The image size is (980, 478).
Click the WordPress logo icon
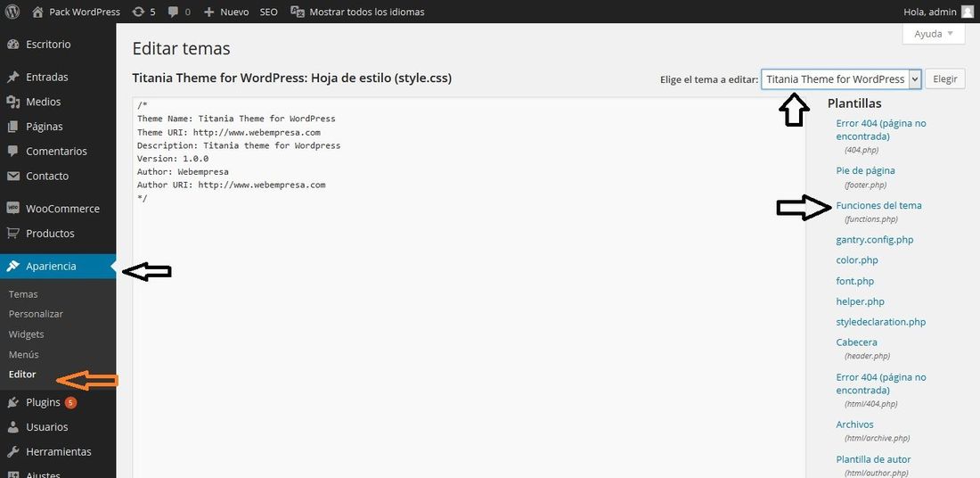coord(12,12)
